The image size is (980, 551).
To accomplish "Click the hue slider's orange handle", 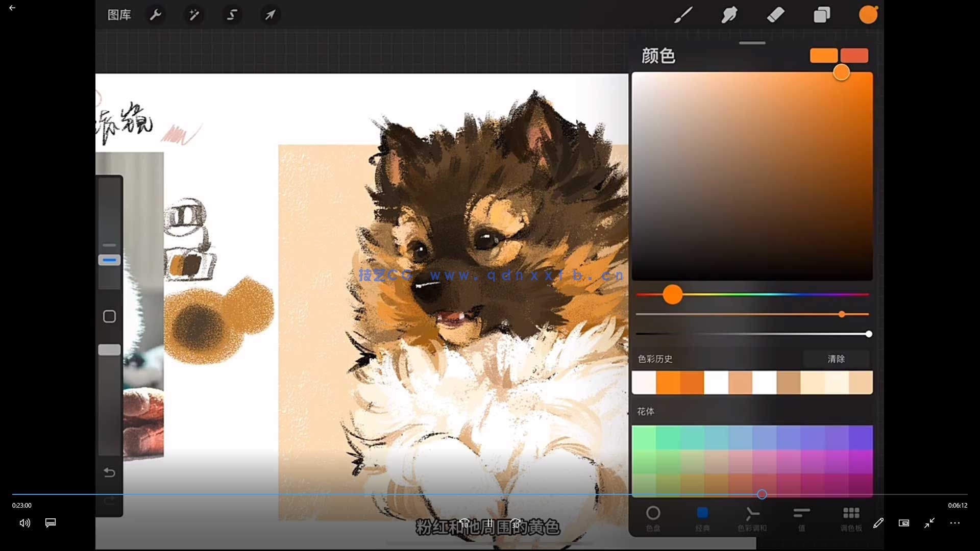I will (x=673, y=295).
